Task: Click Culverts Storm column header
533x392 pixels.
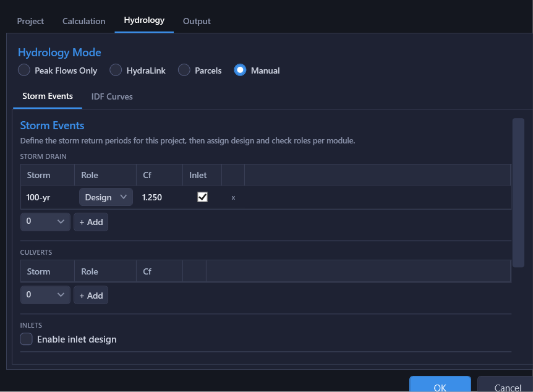Action: [48, 271]
